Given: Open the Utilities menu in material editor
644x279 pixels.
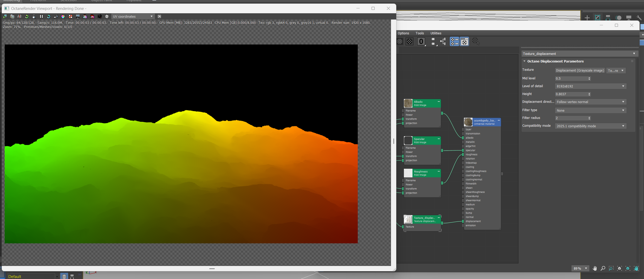Looking at the screenshot, I should [x=436, y=33].
